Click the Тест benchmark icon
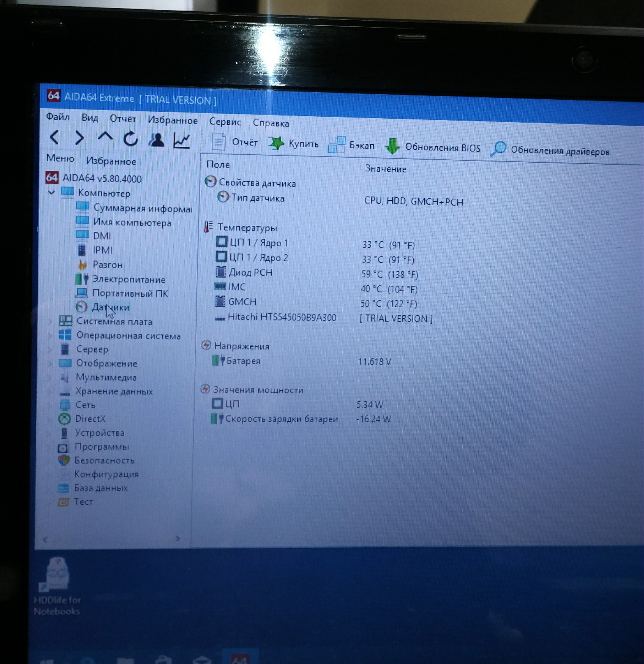This screenshot has height=664, width=644. click(x=63, y=502)
